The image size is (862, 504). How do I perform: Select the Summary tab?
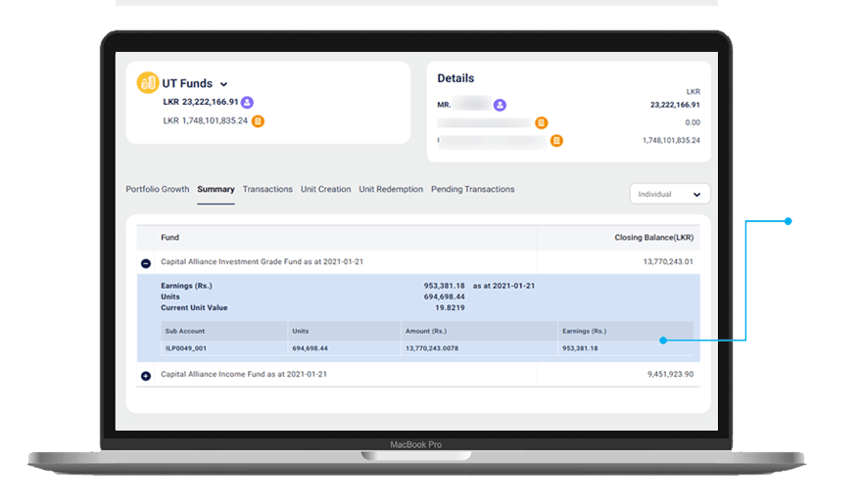pos(215,189)
